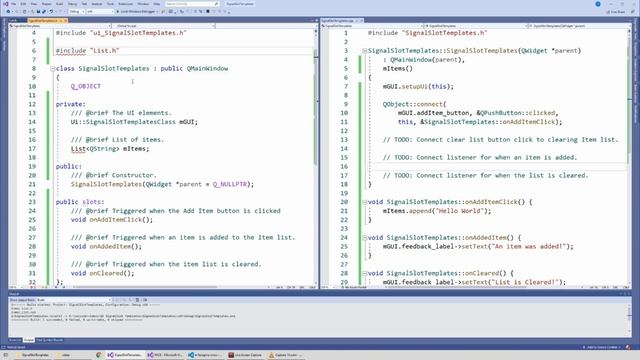The image size is (640, 360).
Task: Open the Extensions menu
Action: (x=126, y=4)
